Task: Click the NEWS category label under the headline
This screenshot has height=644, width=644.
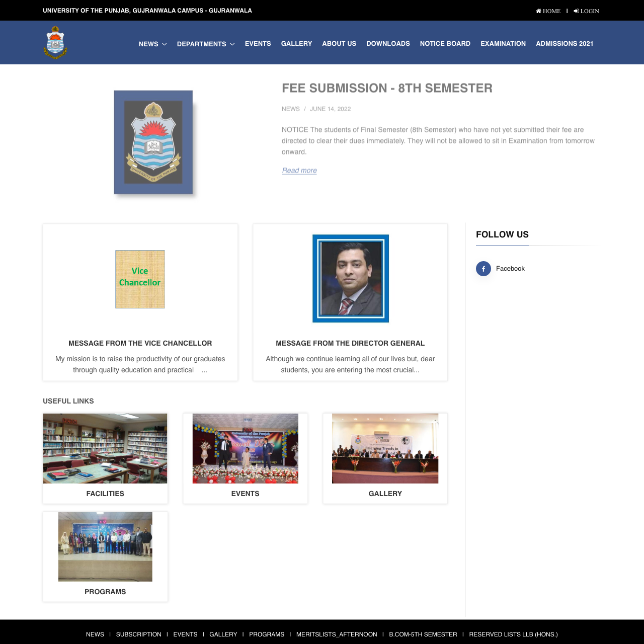Action: point(291,109)
